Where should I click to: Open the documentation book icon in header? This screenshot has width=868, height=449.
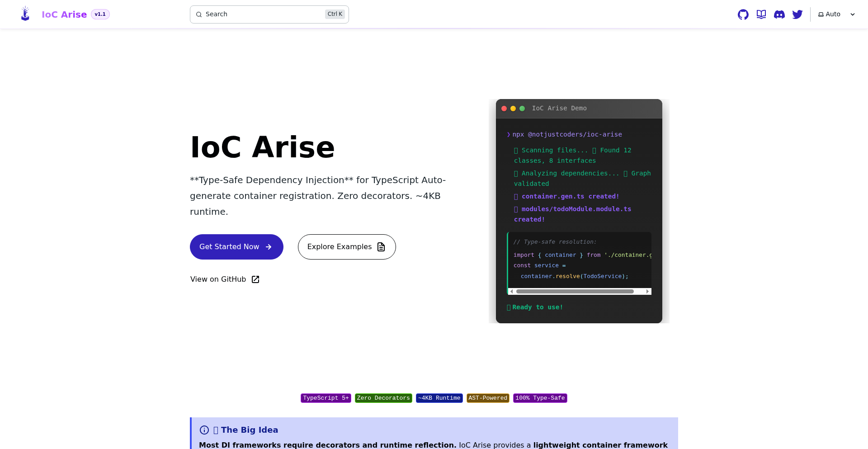761,14
